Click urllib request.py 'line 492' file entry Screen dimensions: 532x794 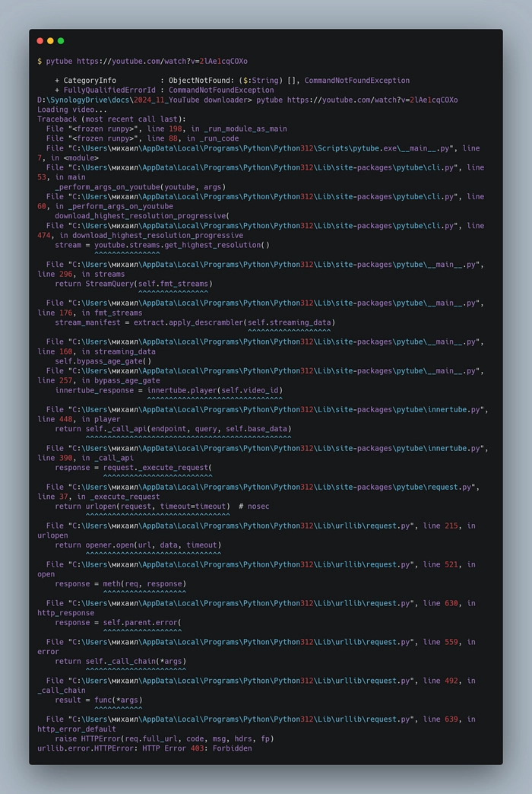[x=261, y=681]
